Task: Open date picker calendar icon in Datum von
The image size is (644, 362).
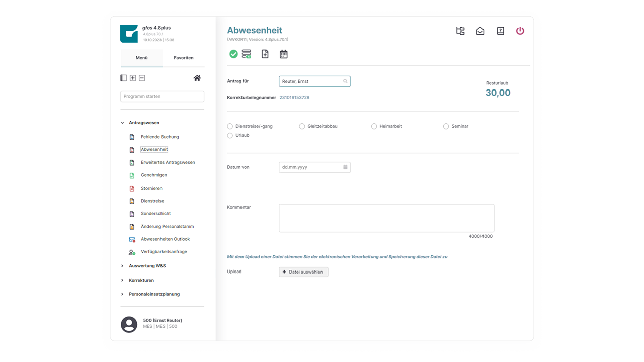Action: coord(345,167)
